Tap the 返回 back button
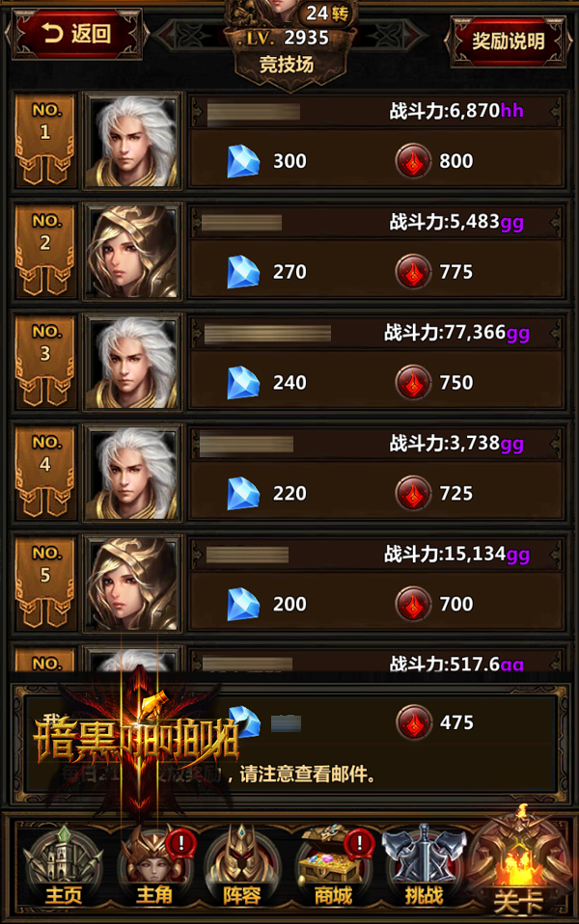The width and height of the screenshot is (579, 924). 76,34
